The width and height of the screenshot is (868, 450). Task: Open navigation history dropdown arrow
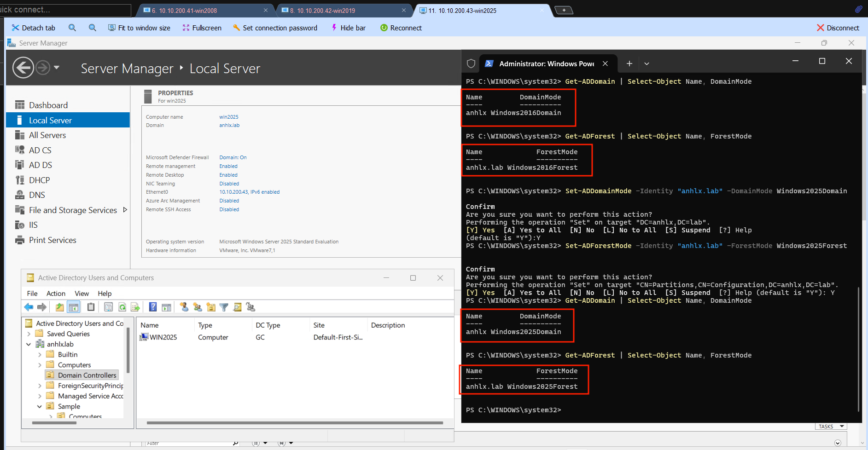point(57,68)
